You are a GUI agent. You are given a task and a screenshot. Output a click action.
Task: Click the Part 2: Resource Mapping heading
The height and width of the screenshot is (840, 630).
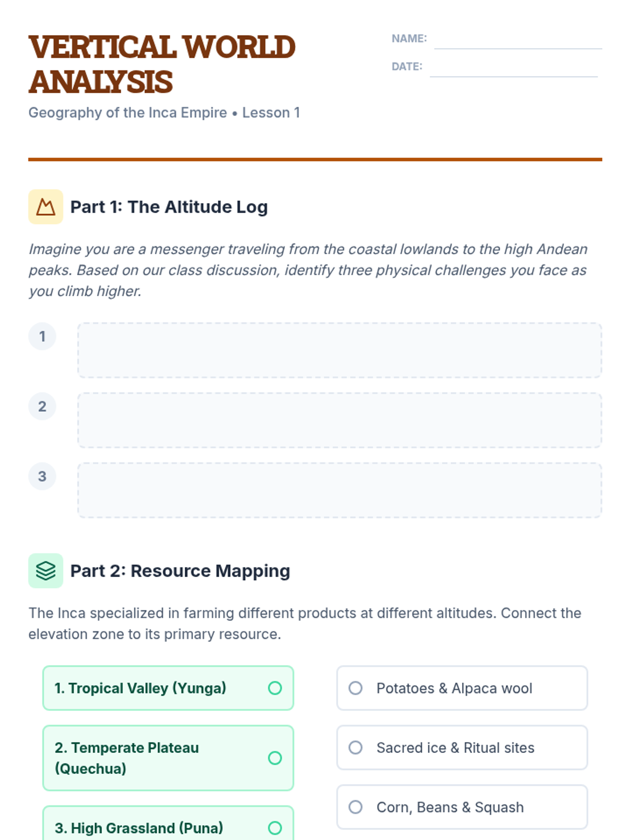(x=180, y=571)
